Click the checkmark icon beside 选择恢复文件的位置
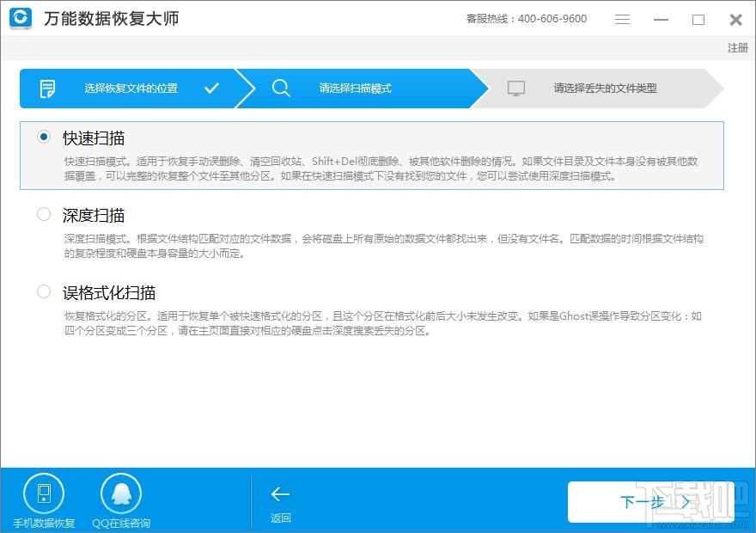The height and width of the screenshot is (533, 756). 212,88
